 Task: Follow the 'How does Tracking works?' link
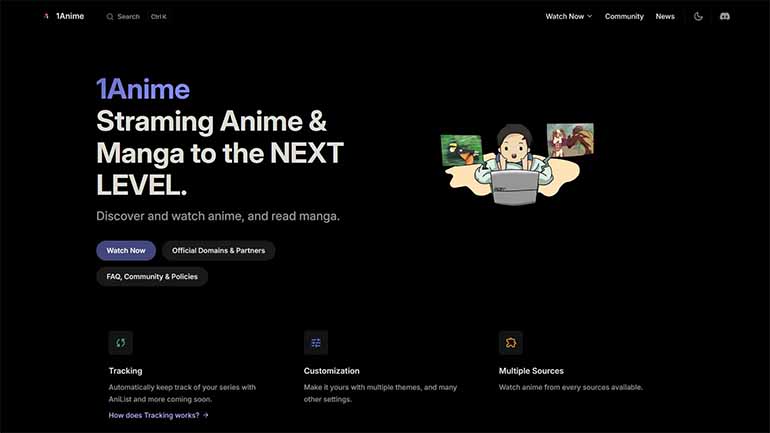click(158, 415)
